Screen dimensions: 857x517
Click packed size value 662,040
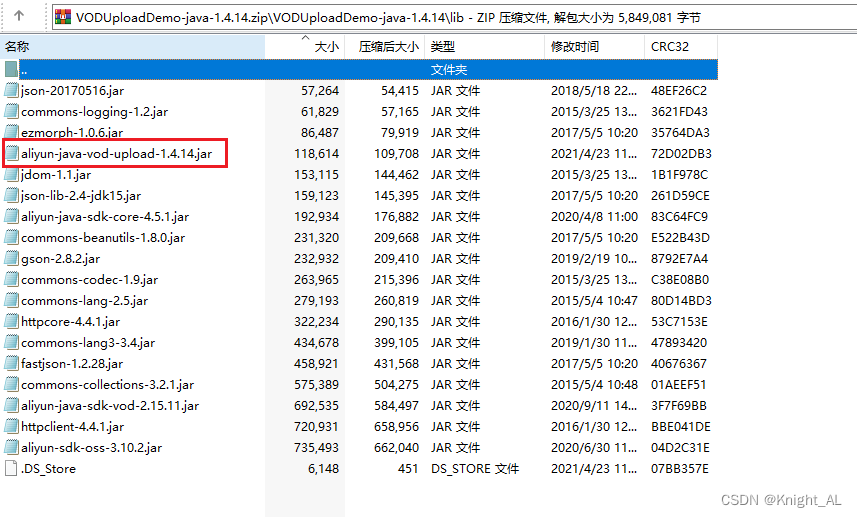click(396, 448)
